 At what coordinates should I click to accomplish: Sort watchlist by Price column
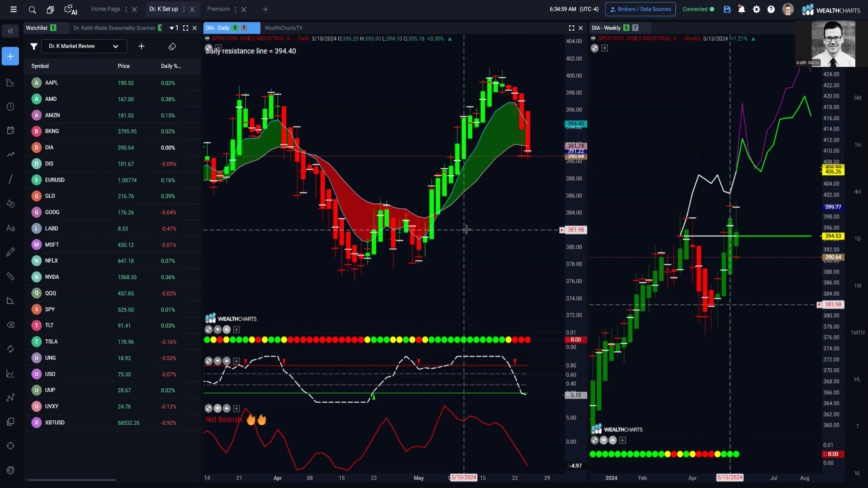coord(124,66)
